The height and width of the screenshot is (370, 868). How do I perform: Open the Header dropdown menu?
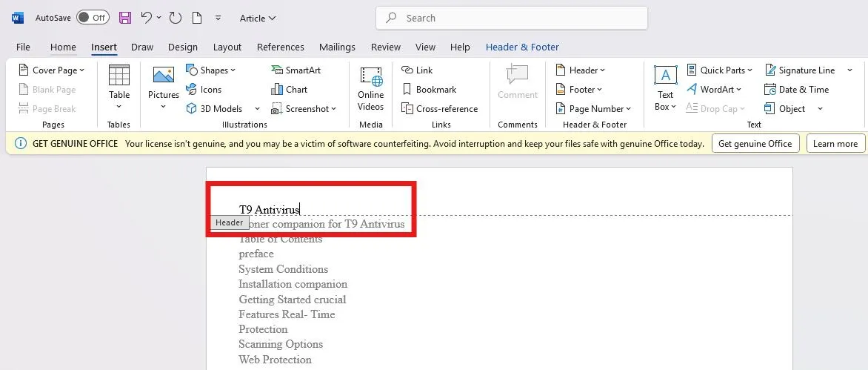(x=581, y=70)
